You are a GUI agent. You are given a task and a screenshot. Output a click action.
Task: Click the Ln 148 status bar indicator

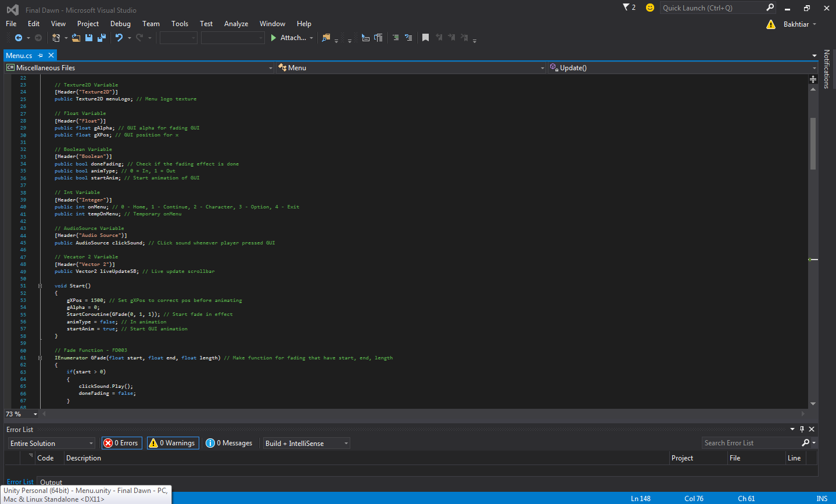pyautogui.click(x=640, y=498)
